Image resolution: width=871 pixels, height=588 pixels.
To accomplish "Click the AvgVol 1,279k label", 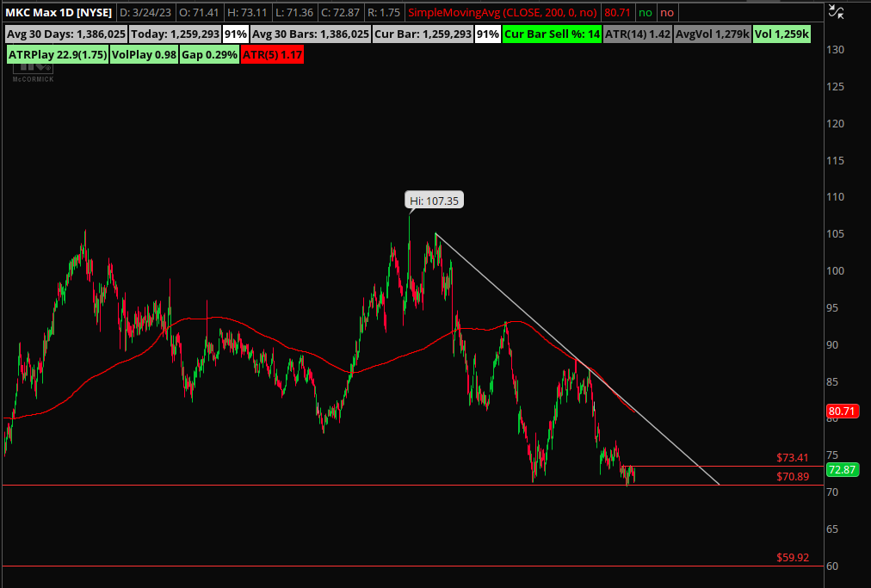I will 711,34.
